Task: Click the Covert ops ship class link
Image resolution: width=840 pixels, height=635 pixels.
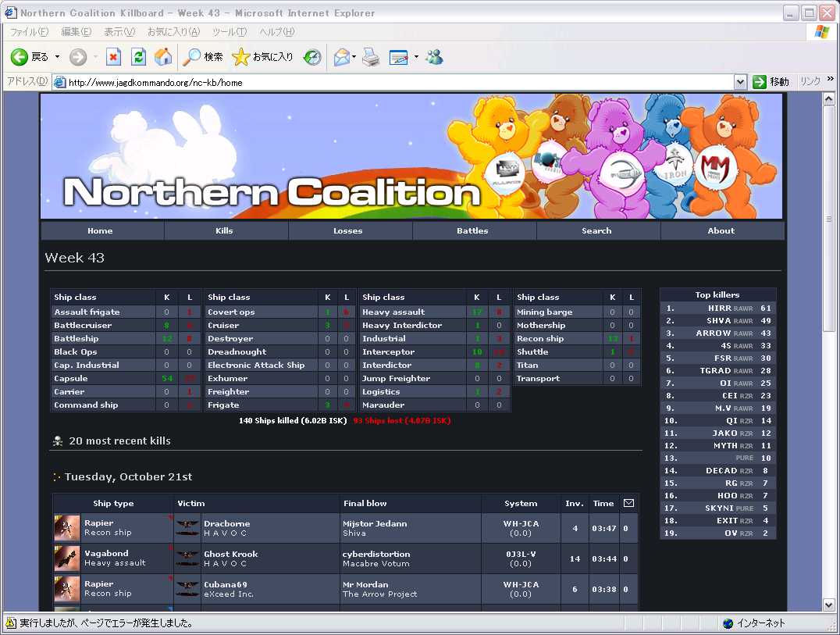Action: click(x=231, y=312)
